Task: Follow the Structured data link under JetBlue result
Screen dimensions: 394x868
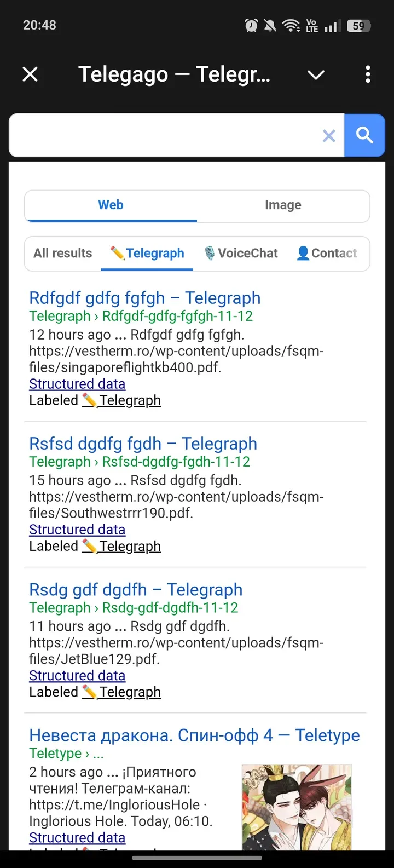Action: [x=77, y=675]
